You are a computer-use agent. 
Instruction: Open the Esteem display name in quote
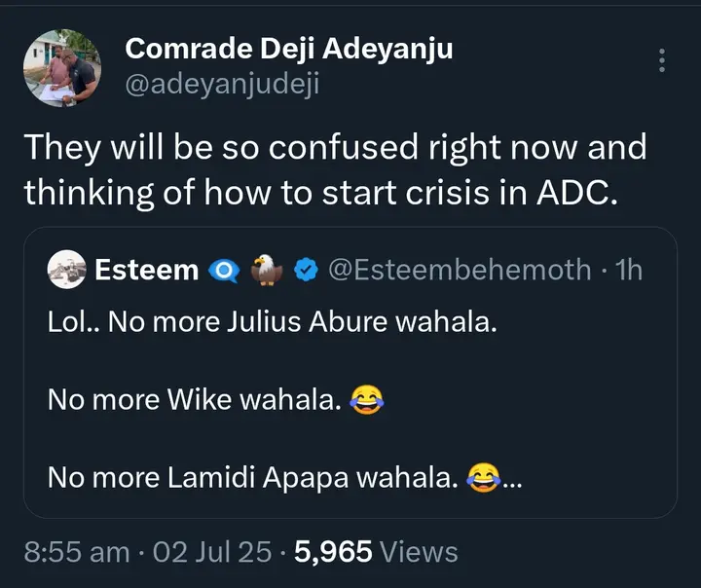(147, 270)
